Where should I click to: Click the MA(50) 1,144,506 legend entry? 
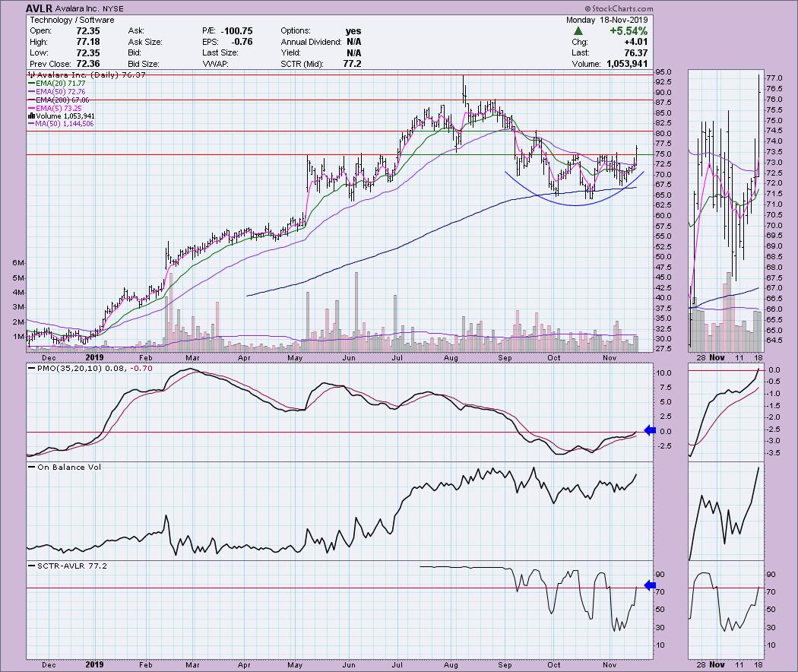click(61, 124)
